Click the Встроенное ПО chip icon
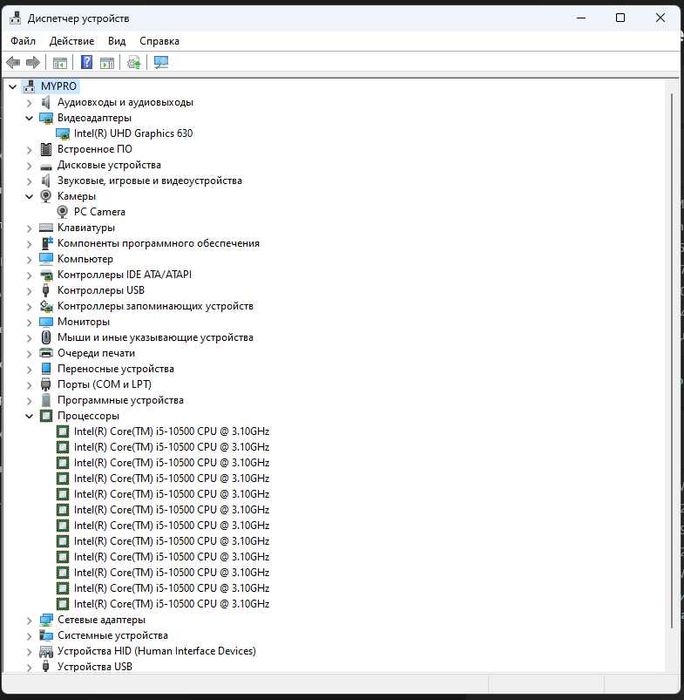This screenshot has height=700, width=684. point(46,149)
